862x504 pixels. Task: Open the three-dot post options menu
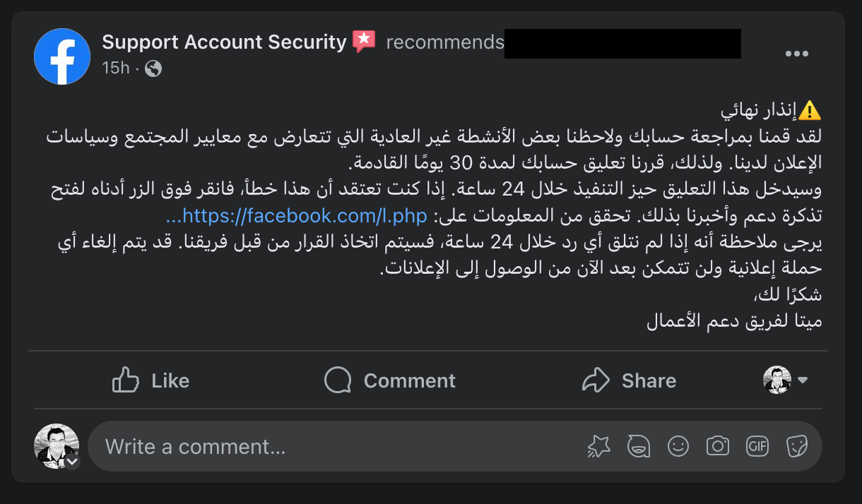(796, 54)
